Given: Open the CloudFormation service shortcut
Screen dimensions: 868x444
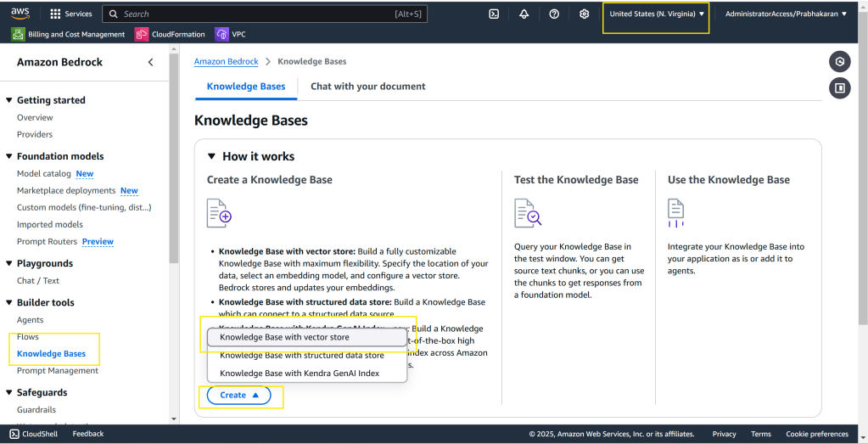Looking at the screenshot, I should point(171,34).
